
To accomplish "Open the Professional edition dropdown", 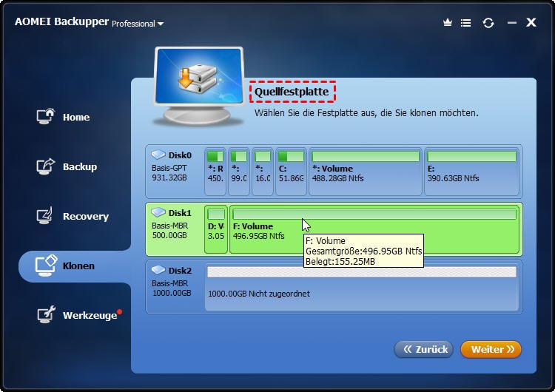I will coord(138,24).
